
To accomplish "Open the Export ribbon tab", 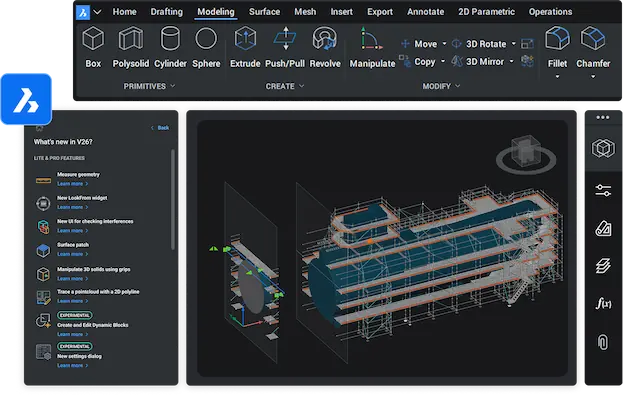I will [x=380, y=12].
